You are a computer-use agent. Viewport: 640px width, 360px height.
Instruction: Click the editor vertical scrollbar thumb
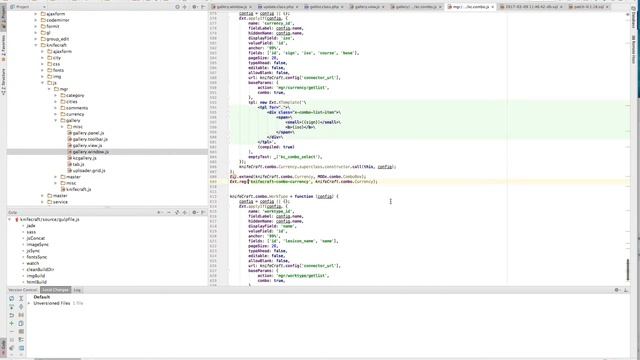(628, 269)
